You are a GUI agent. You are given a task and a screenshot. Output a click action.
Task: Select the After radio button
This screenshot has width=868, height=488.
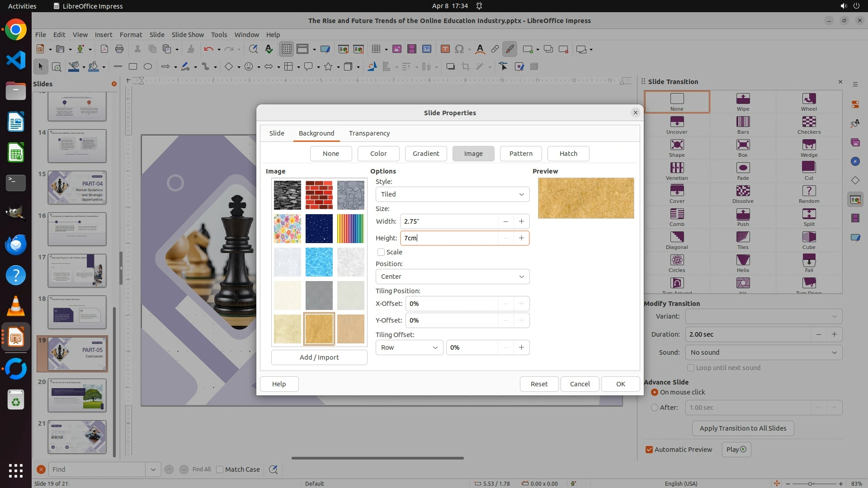pyautogui.click(x=655, y=408)
